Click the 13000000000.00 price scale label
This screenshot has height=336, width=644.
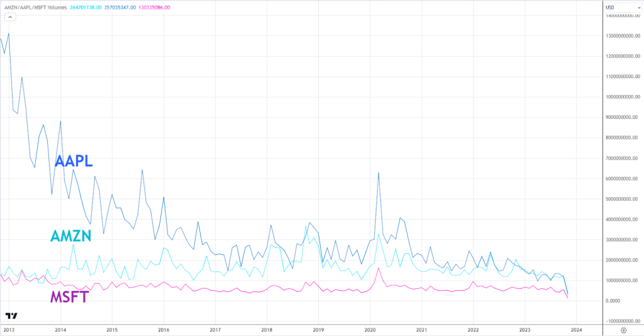click(623, 36)
